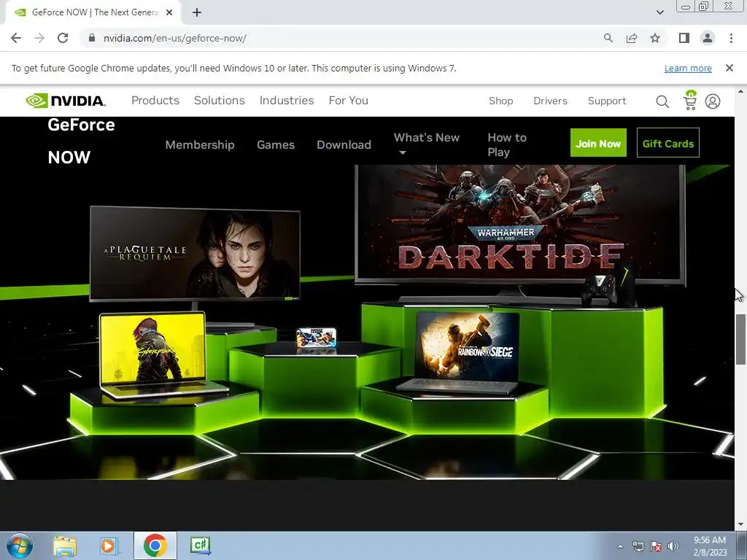Open the NVIDIA site search icon
The image size is (747, 560).
(662, 101)
